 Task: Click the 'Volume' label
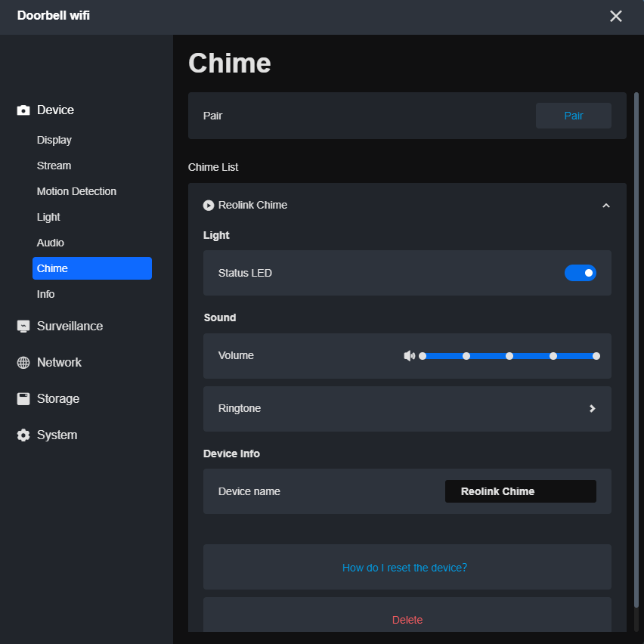point(236,355)
